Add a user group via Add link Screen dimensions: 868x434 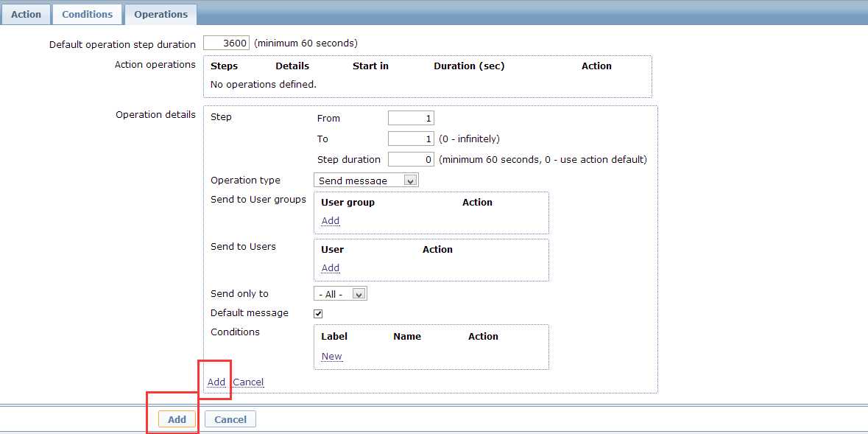coord(331,220)
